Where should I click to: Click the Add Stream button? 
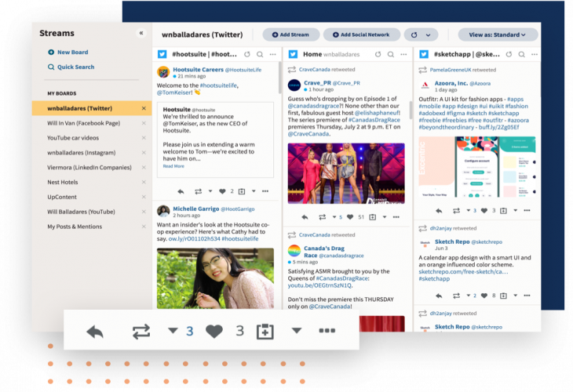pyautogui.click(x=291, y=34)
